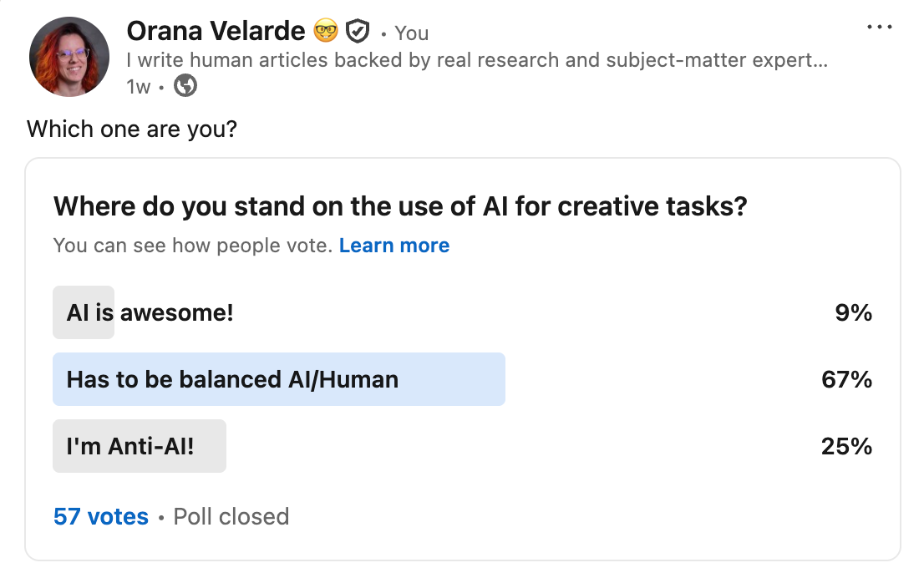Click the Orana Velarde author name
This screenshot has width=924, height=573.
216,32
